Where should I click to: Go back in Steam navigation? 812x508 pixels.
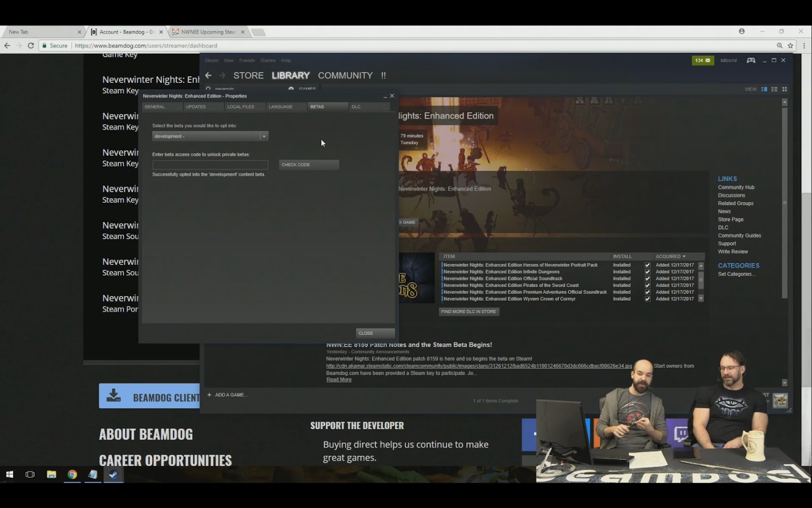pyautogui.click(x=209, y=75)
